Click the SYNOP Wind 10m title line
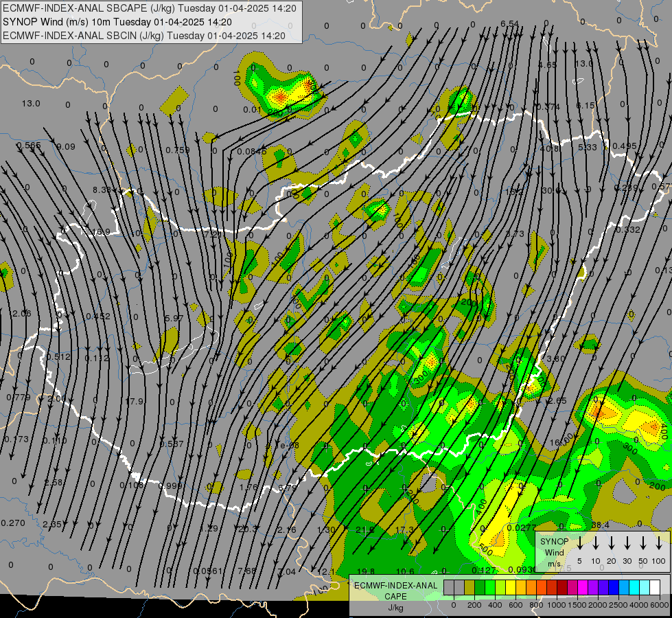Image resolution: width=672 pixels, height=618 pixels. [117, 22]
